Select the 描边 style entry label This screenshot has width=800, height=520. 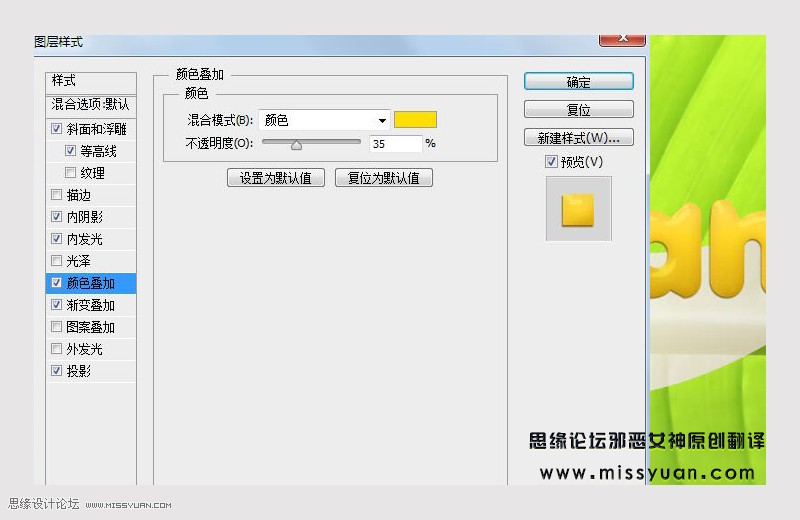[79, 195]
